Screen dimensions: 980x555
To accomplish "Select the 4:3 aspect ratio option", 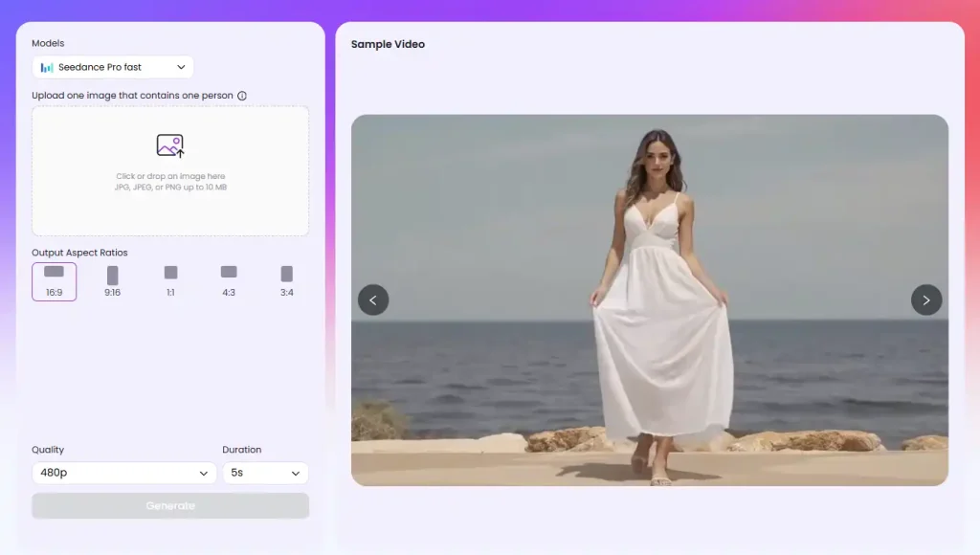I will tap(229, 280).
